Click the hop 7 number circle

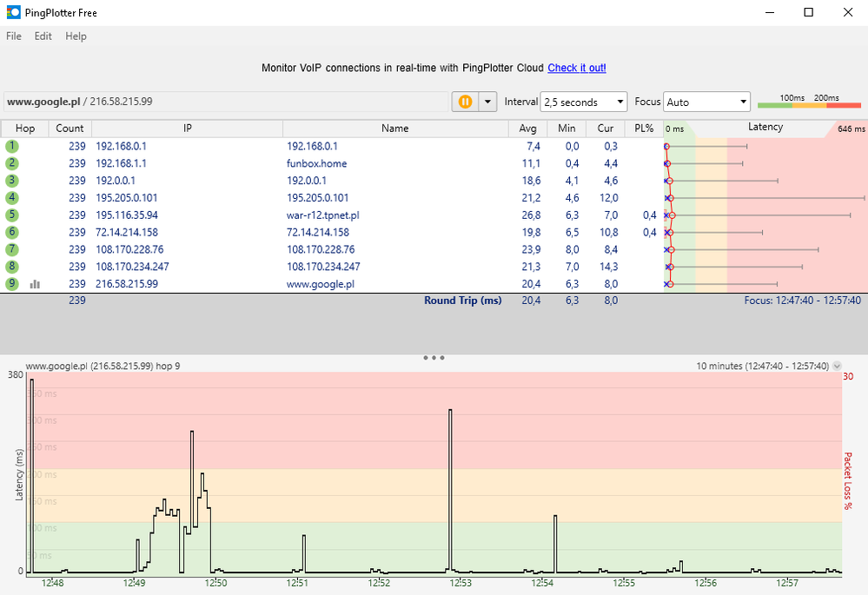(x=12, y=249)
